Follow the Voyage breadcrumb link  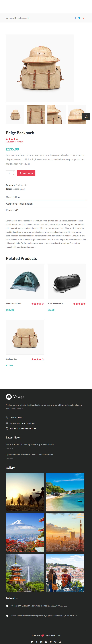(x=9, y=18)
